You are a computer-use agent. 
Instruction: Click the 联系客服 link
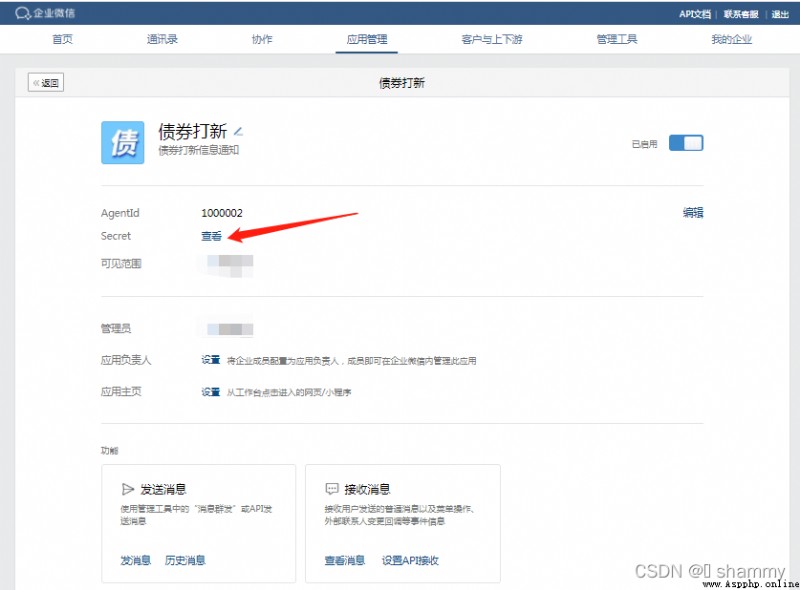click(x=741, y=14)
